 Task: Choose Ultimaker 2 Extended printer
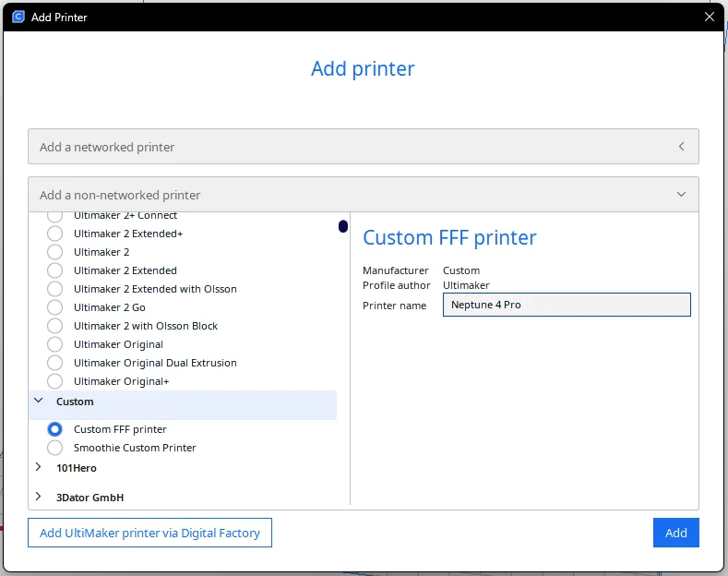54,270
